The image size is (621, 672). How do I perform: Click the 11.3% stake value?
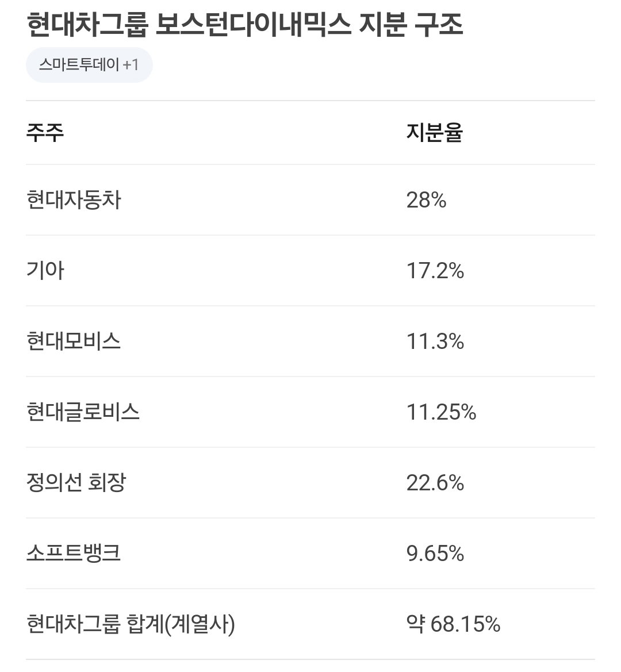[x=435, y=341]
